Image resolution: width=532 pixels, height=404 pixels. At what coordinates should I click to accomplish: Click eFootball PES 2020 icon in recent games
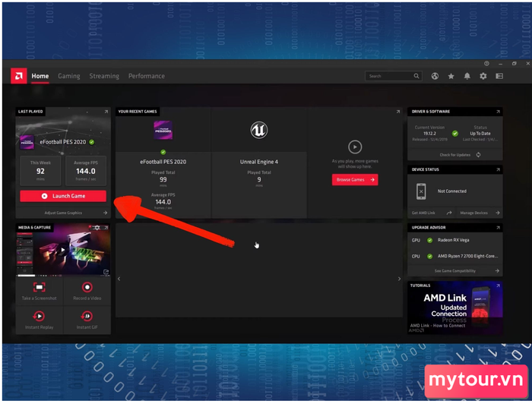pos(163,130)
